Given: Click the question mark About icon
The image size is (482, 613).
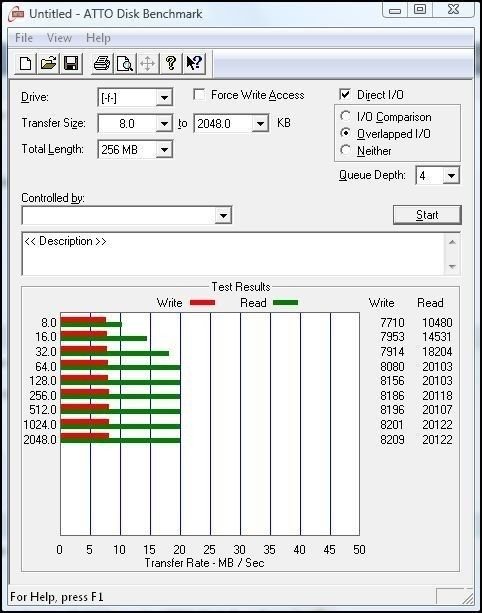Looking at the screenshot, I should coord(170,63).
